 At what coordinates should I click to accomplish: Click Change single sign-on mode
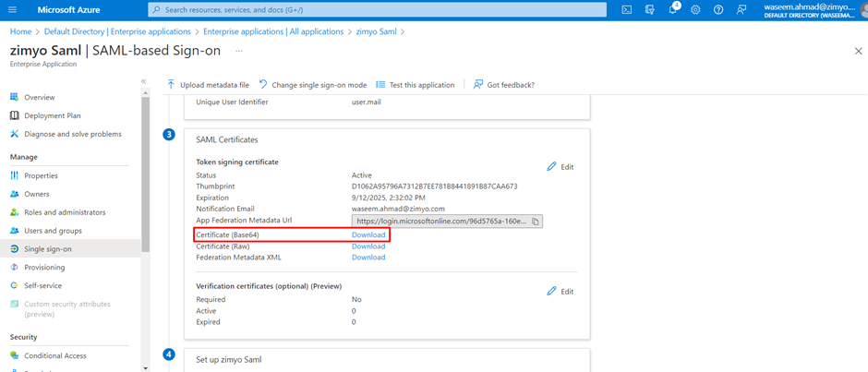click(312, 85)
